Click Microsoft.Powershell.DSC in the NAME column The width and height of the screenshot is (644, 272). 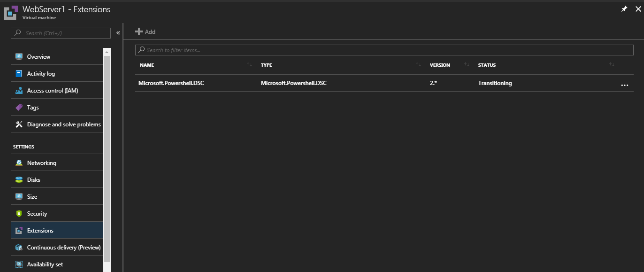(x=171, y=83)
